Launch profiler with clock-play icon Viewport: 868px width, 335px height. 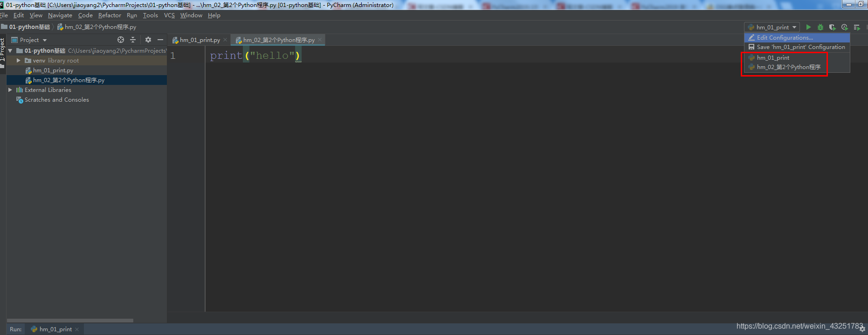pyautogui.click(x=845, y=28)
